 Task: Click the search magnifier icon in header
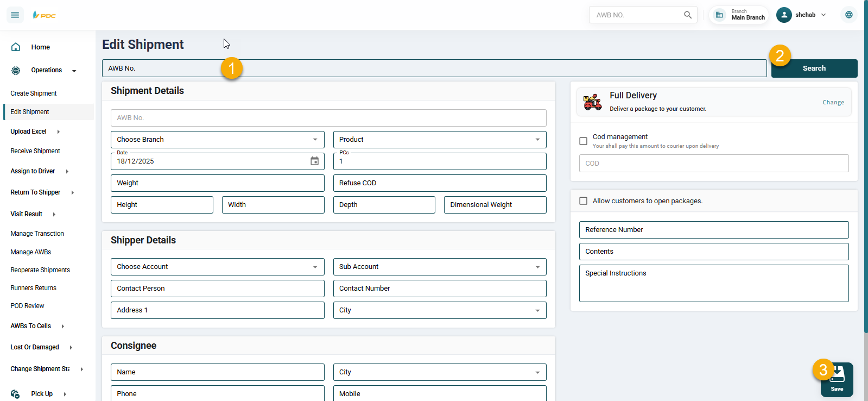688,15
